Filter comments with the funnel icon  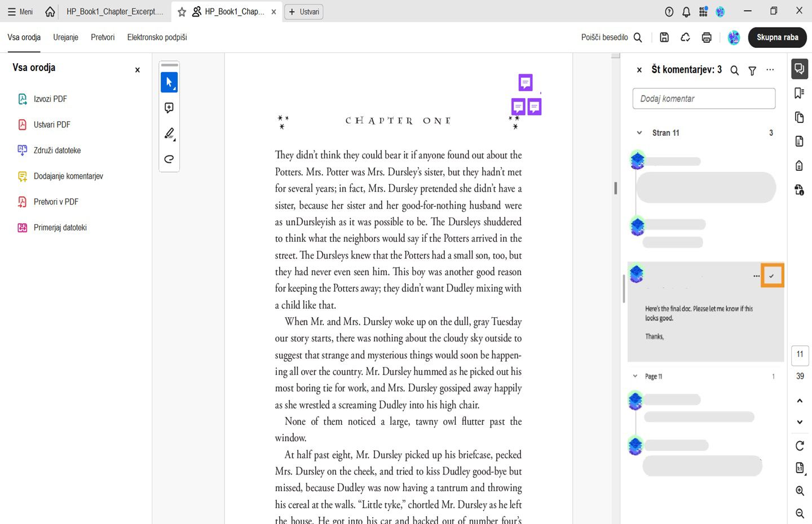click(752, 70)
